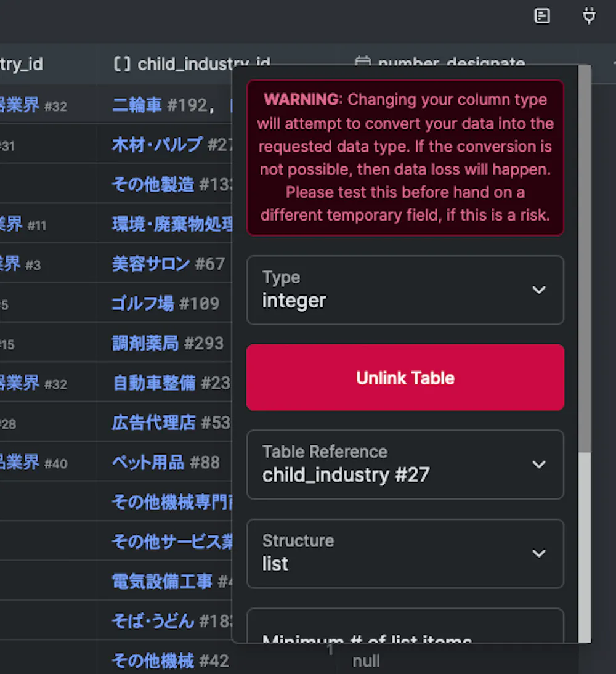This screenshot has height=674, width=616.
Task: Click the list brackets icon beside child_industry_id
Action: [121, 65]
